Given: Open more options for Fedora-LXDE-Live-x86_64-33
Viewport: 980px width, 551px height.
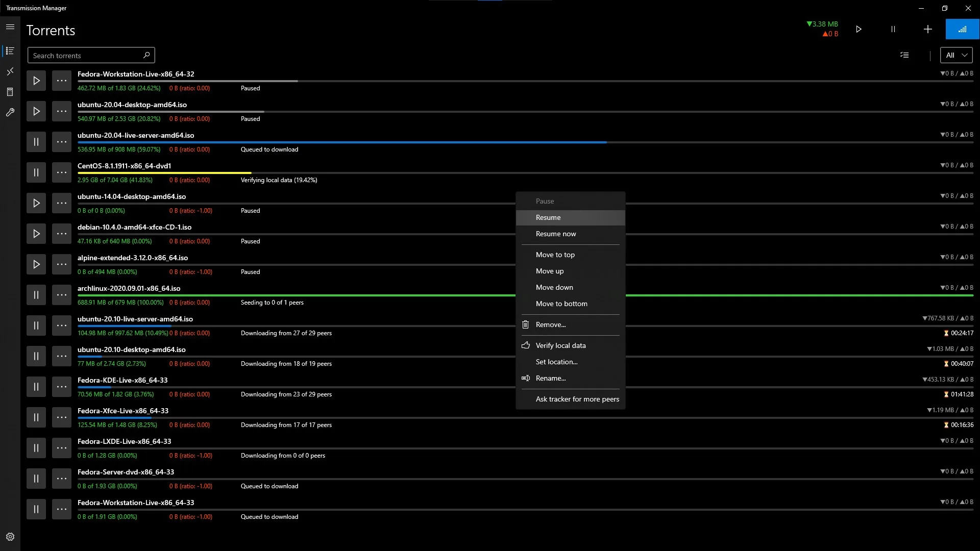Looking at the screenshot, I should point(62,448).
